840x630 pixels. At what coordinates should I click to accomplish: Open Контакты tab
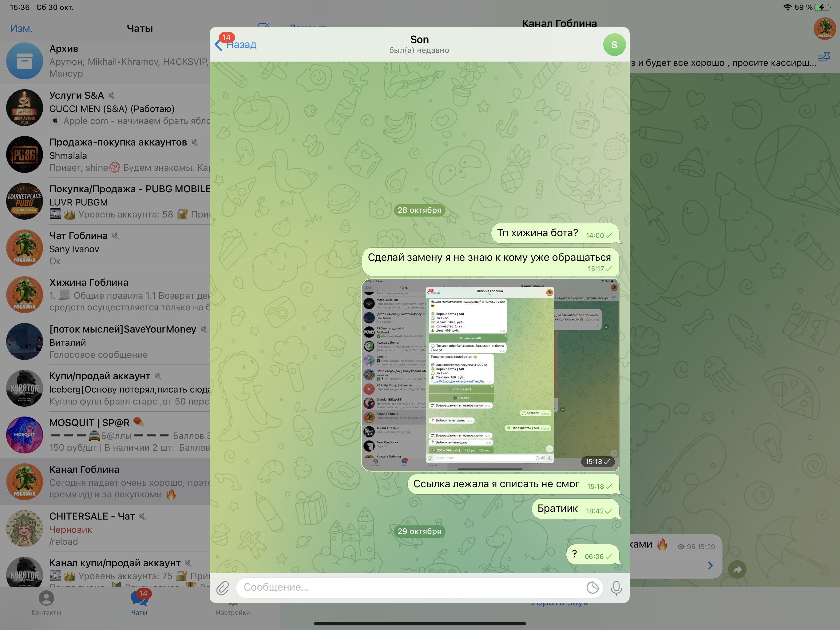(x=46, y=602)
